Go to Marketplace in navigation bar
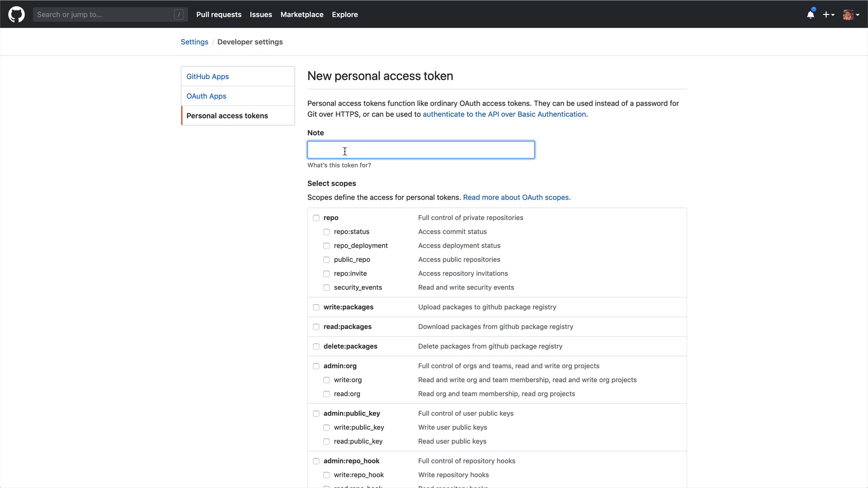The image size is (868, 488). [302, 14]
